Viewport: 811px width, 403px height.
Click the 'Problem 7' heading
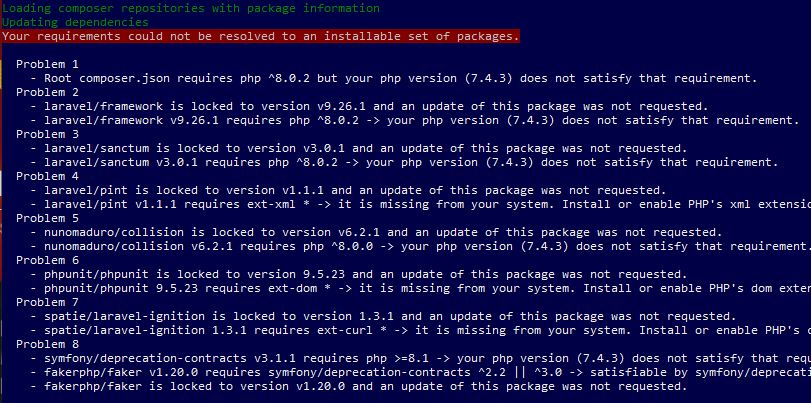48,302
